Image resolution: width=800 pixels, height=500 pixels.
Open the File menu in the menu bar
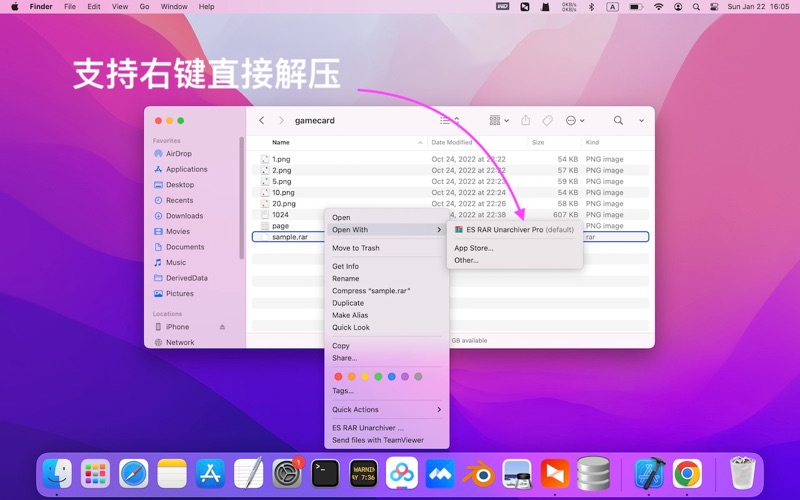pos(70,7)
